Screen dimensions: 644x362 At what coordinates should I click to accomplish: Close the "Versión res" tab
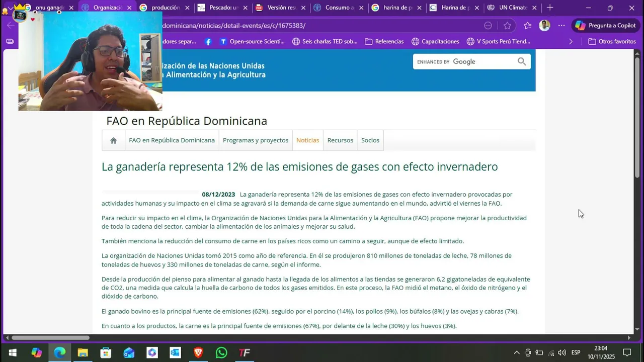[x=303, y=8]
